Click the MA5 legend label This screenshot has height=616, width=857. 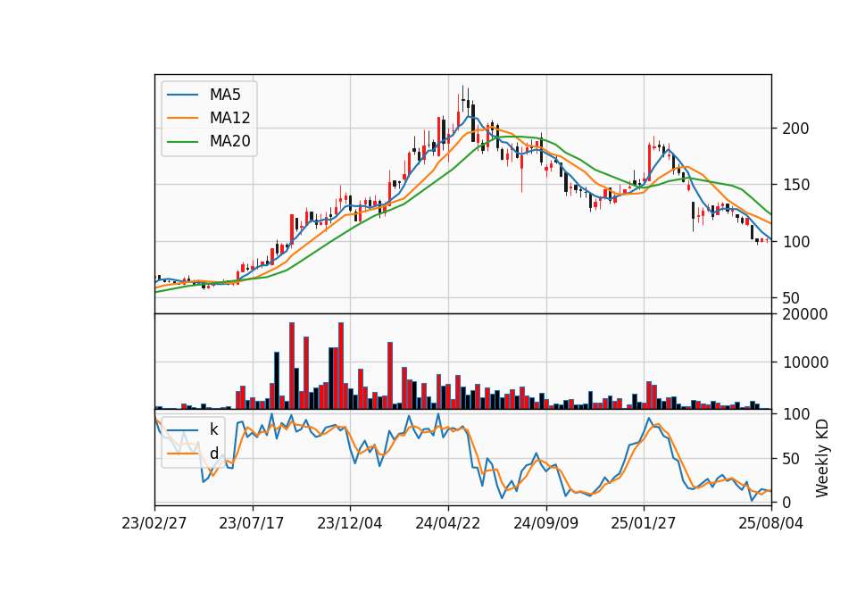[225, 95]
